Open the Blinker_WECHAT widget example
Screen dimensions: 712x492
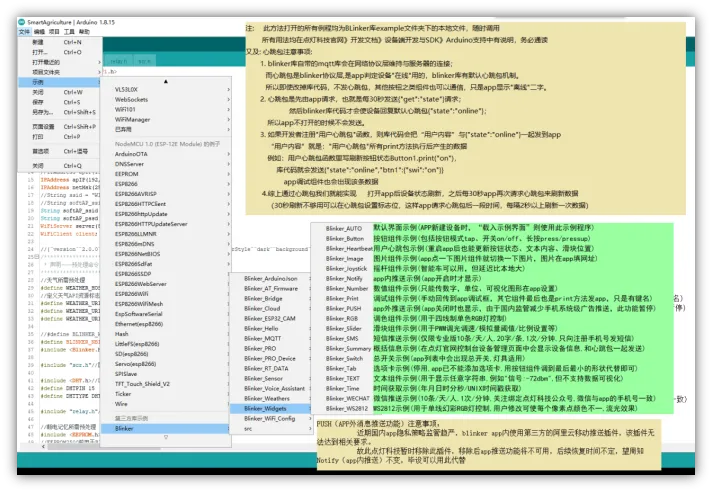[347, 398]
